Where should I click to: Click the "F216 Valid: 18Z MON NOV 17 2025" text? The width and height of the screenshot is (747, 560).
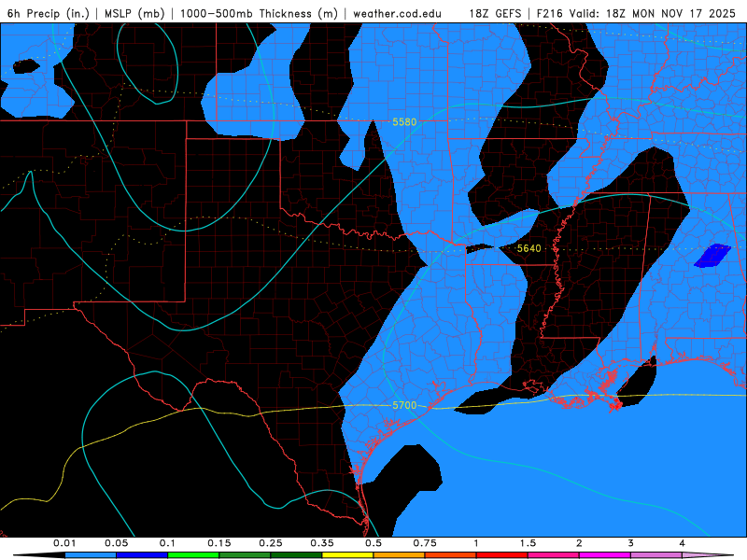point(637,13)
